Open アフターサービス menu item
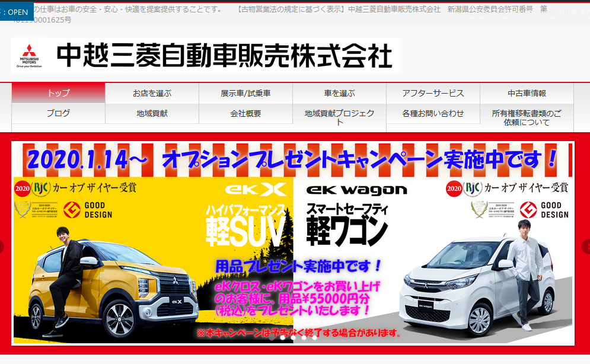Image resolution: width=590 pixels, height=364 pixels. coord(433,93)
